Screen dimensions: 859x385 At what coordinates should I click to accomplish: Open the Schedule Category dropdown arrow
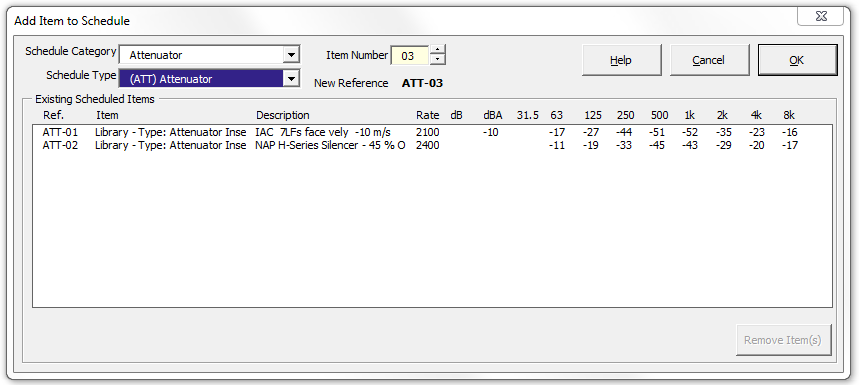coord(291,55)
